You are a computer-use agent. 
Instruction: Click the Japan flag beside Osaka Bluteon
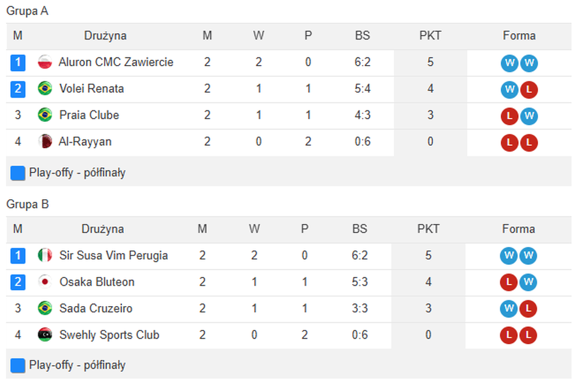[x=45, y=282]
